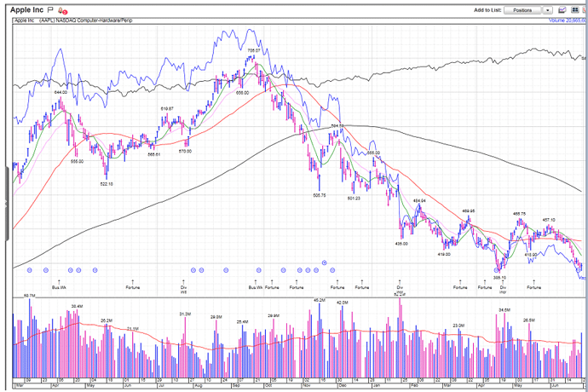Click the 619.87 price label
Screen dimensions: 588x392
(x=167, y=109)
